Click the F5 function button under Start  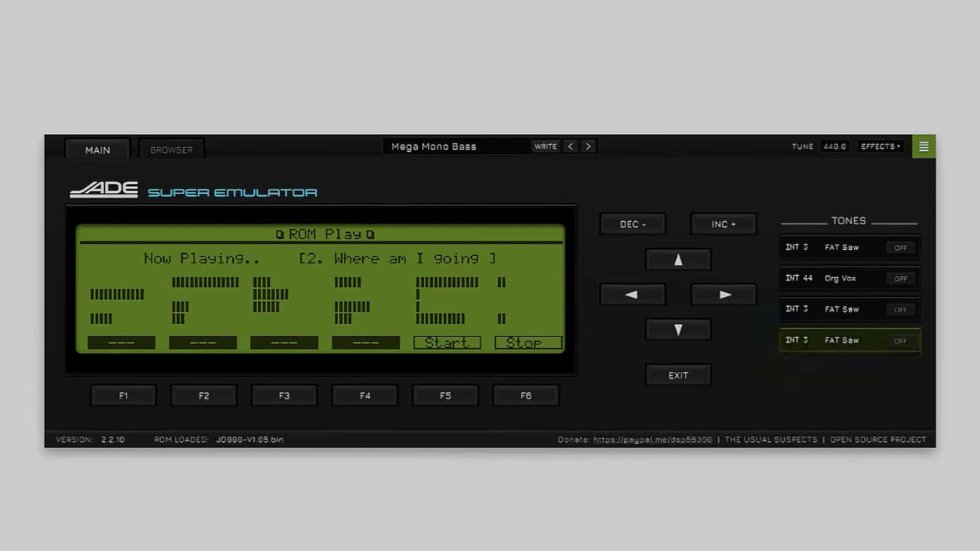(446, 396)
